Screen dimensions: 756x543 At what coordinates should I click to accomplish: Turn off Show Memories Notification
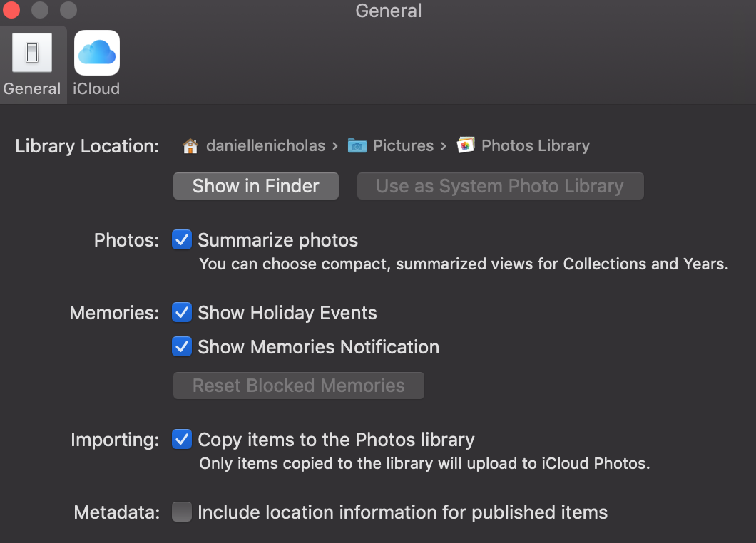click(x=182, y=347)
